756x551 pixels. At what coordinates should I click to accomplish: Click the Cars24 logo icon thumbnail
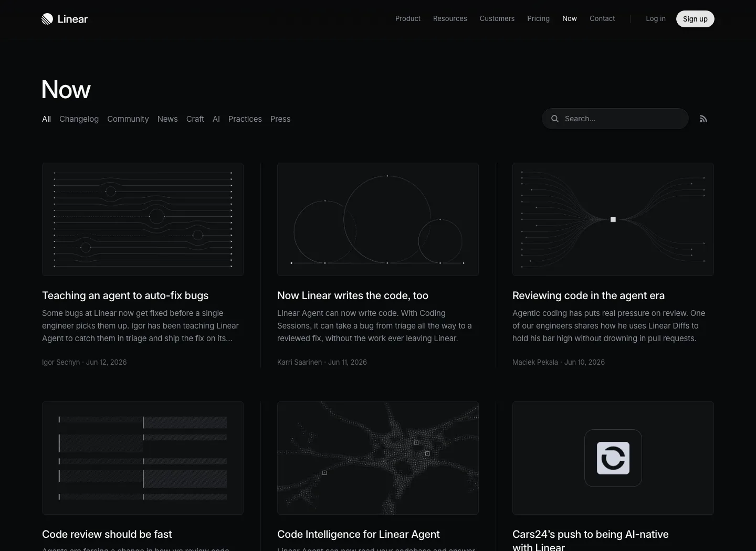(x=613, y=458)
